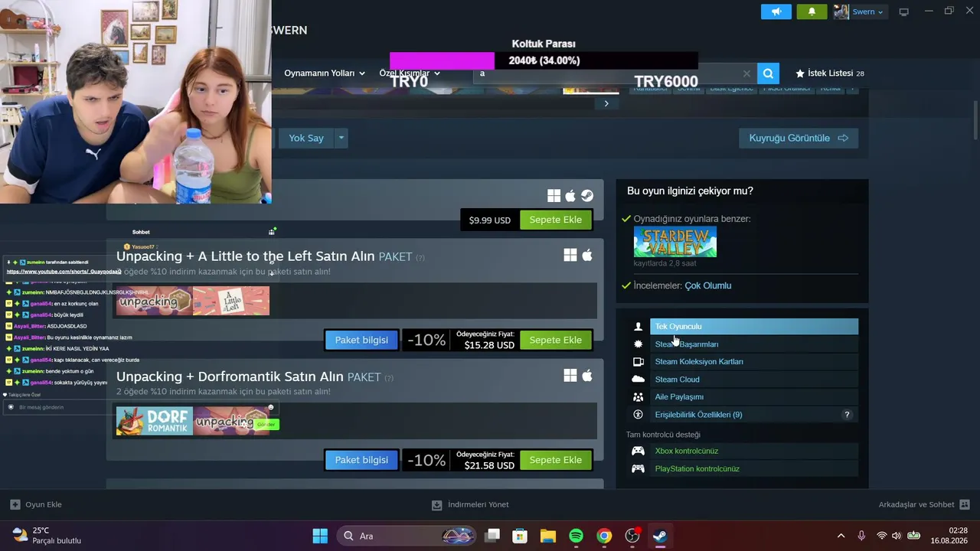Open the taskbar clock and date
This screenshot has height=551, width=980.
[949, 536]
